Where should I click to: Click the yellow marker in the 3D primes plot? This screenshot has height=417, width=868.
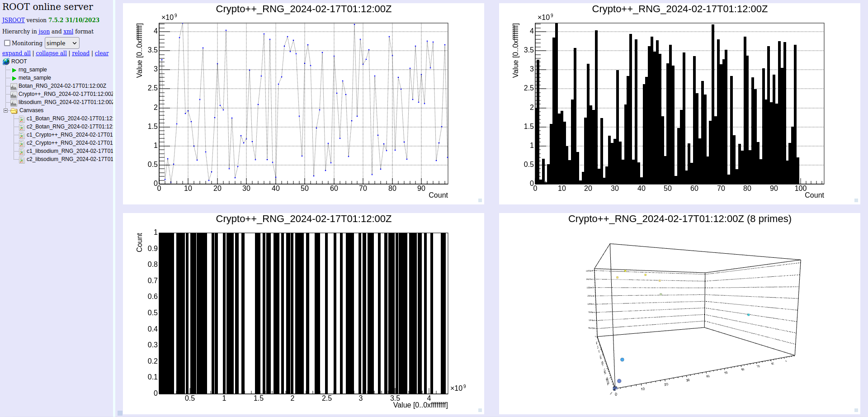pos(617,277)
